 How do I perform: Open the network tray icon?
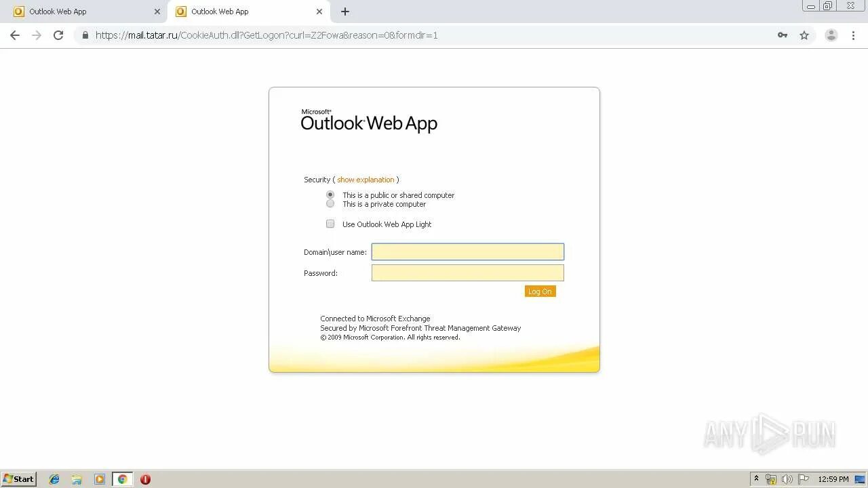pos(771,479)
